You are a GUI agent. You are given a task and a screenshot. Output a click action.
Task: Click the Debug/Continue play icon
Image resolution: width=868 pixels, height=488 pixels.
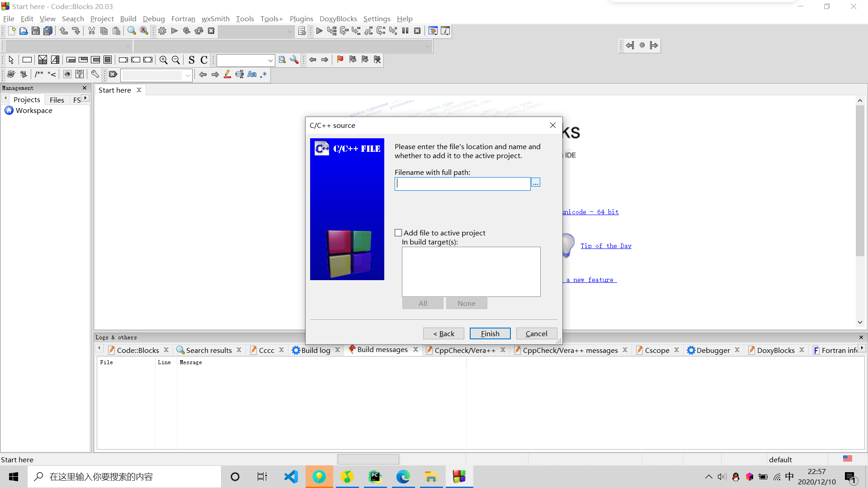319,31
